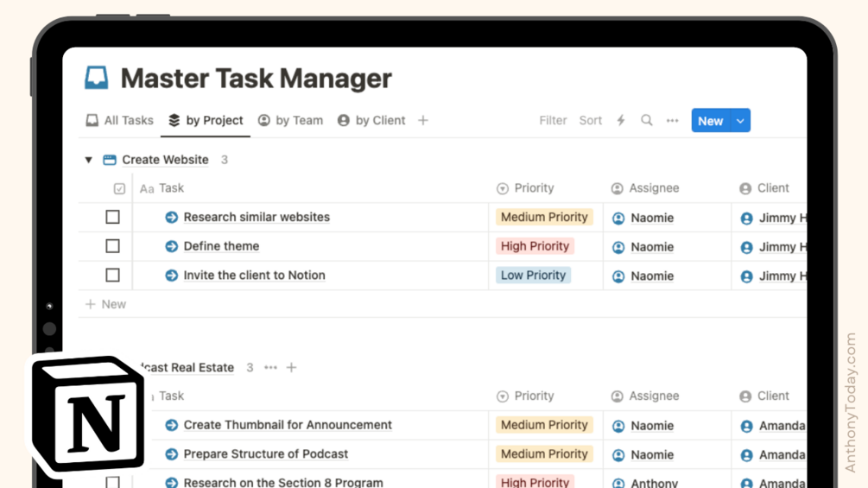Add a new view with plus icon

click(423, 121)
